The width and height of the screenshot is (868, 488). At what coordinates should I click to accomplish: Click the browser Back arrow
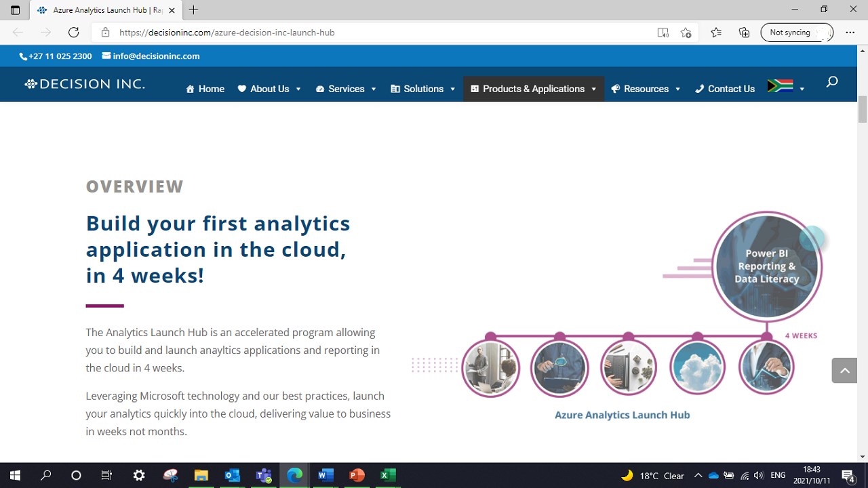pos(18,33)
